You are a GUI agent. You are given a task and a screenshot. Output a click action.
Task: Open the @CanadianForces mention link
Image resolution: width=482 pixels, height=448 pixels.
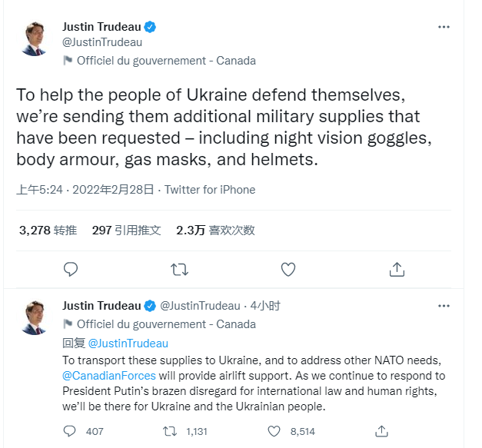[x=109, y=376]
